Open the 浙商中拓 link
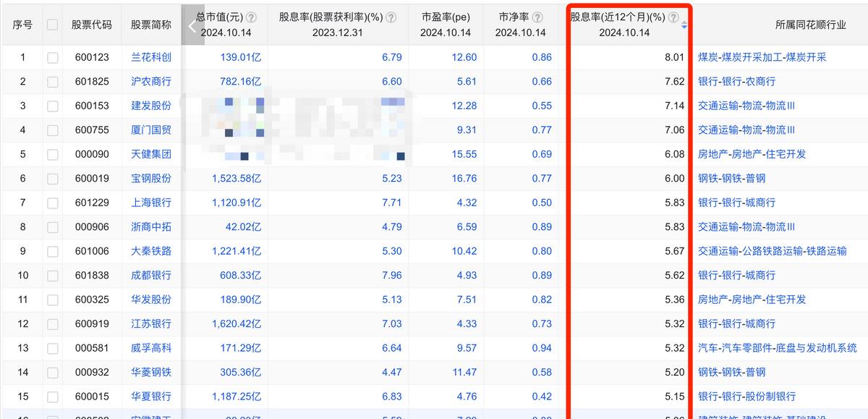The height and width of the screenshot is (419, 868). click(151, 227)
